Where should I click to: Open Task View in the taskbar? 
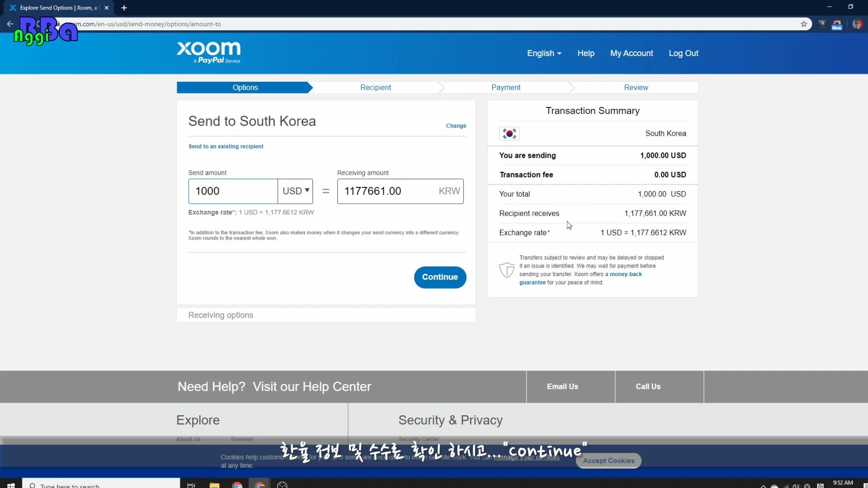(191, 485)
